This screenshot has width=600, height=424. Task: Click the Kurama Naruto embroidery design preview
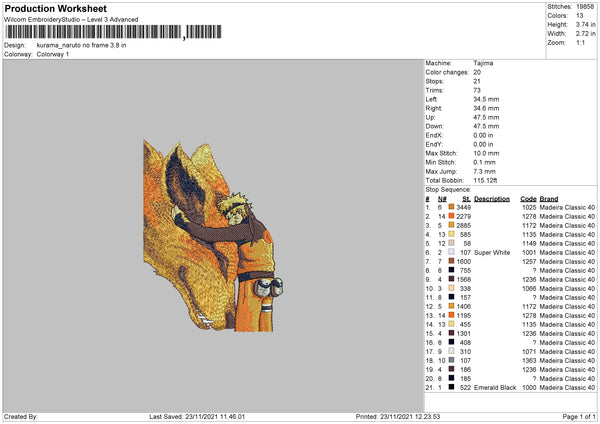213,235
